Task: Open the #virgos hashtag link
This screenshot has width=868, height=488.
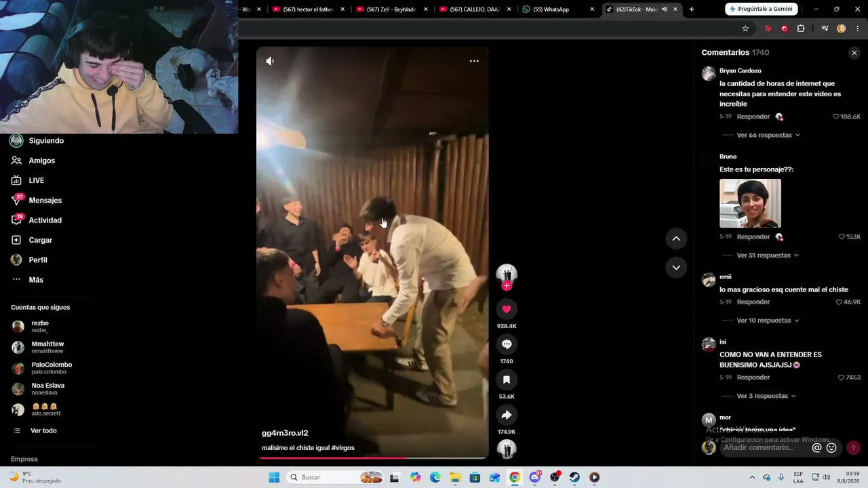Action: (342, 448)
